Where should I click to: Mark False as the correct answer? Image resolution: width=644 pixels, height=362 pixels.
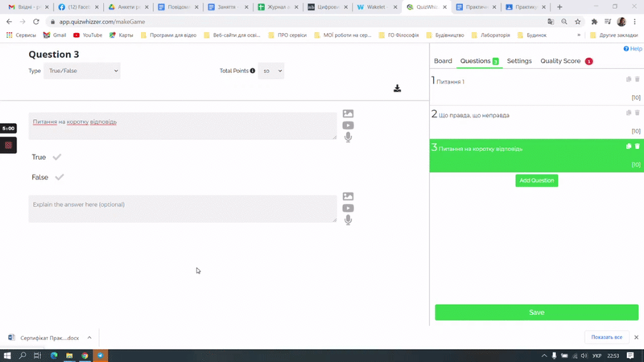pyautogui.click(x=60, y=177)
